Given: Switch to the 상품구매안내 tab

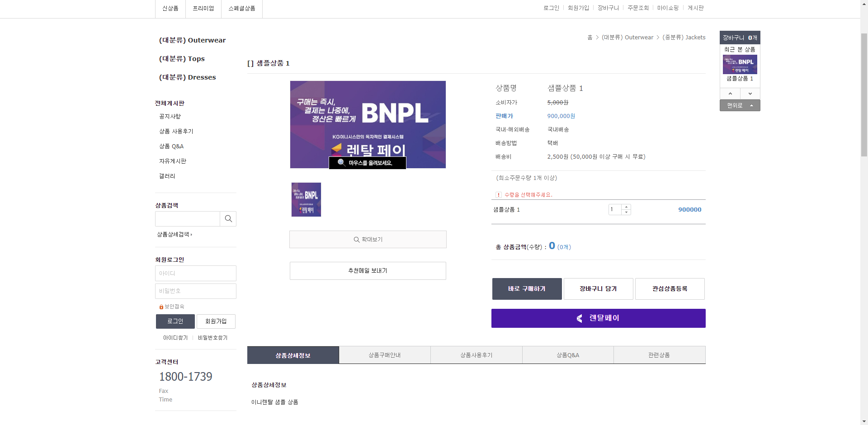Looking at the screenshot, I should (385, 355).
